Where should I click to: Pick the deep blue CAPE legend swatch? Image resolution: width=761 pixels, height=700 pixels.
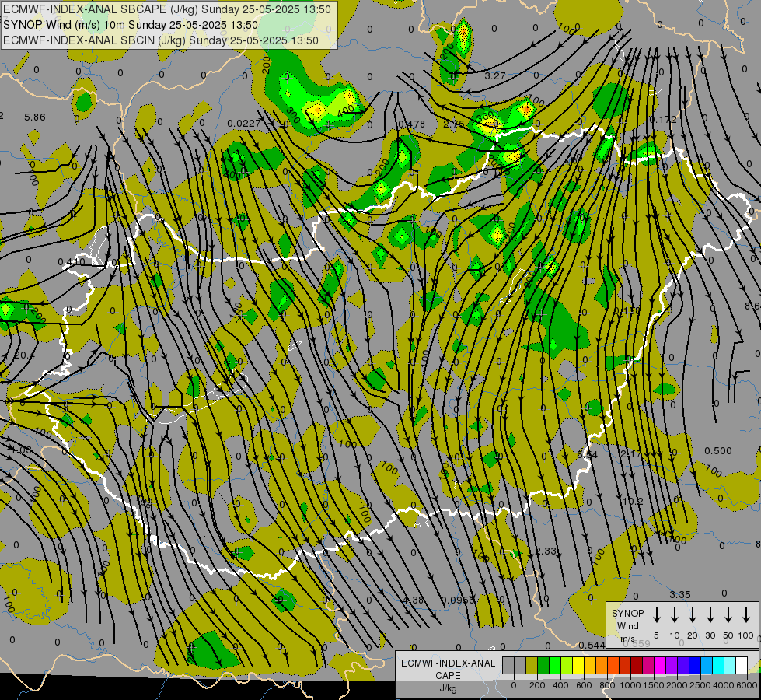coord(694,666)
